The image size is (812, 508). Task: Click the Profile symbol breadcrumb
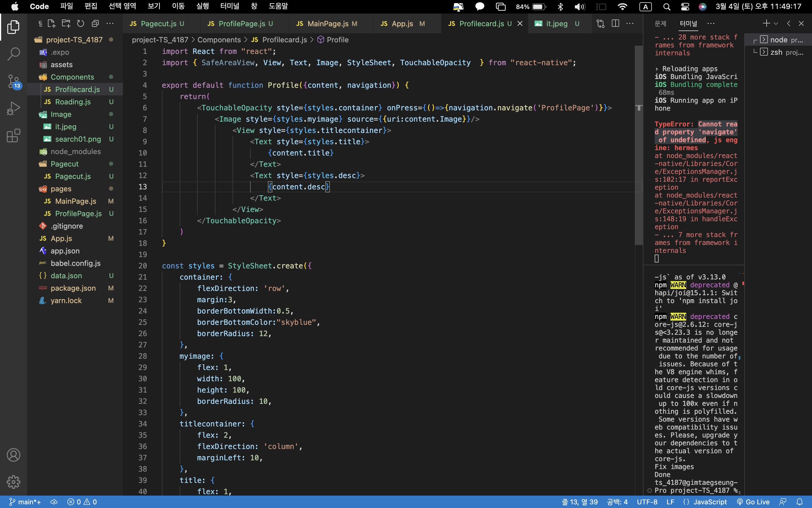click(333, 40)
